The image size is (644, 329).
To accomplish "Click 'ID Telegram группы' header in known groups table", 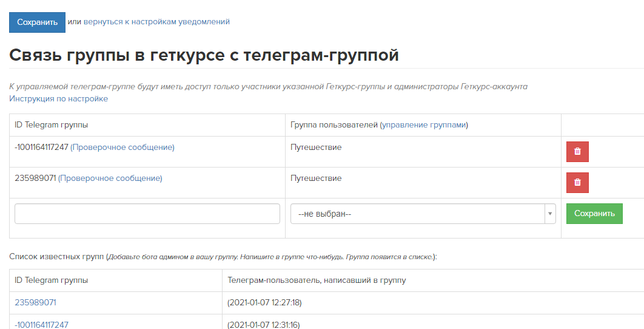I will pyautogui.click(x=52, y=280).
